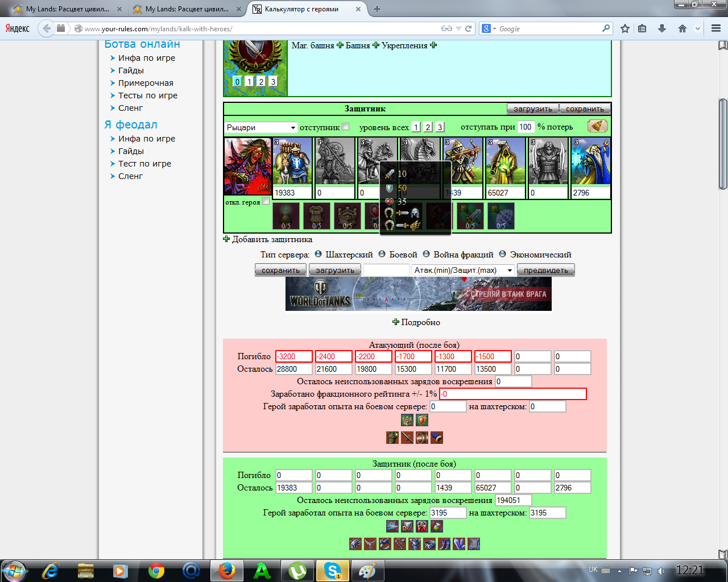Set level of all units to 1
728x582 pixels.
tap(416, 127)
